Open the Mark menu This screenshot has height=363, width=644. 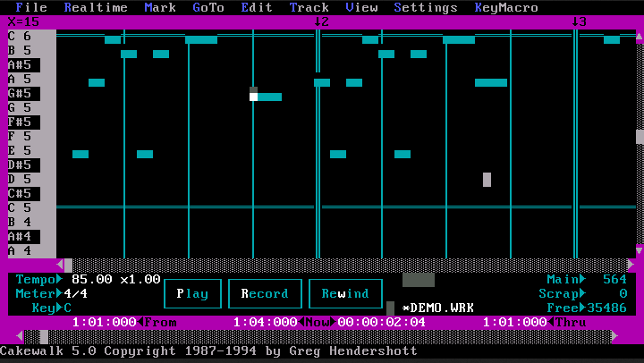pyautogui.click(x=160, y=7)
